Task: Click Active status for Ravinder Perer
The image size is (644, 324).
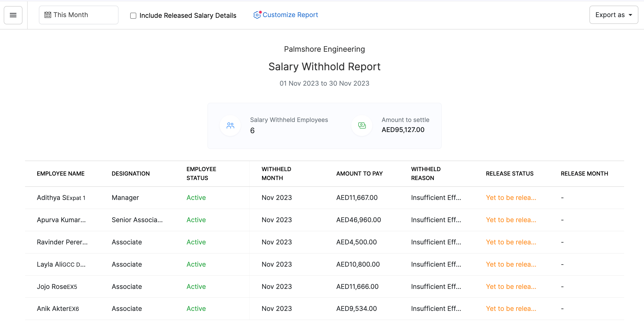Action: [196, 242]
